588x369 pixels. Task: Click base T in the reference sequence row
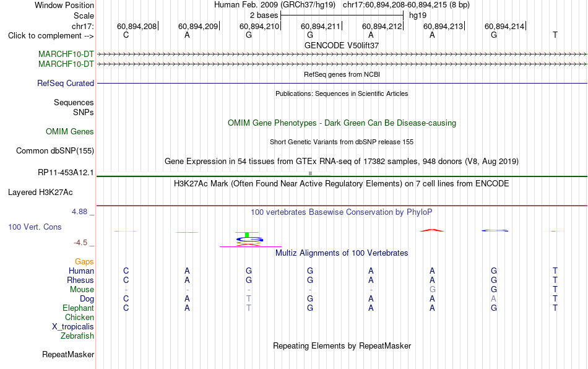pos(555,35)
